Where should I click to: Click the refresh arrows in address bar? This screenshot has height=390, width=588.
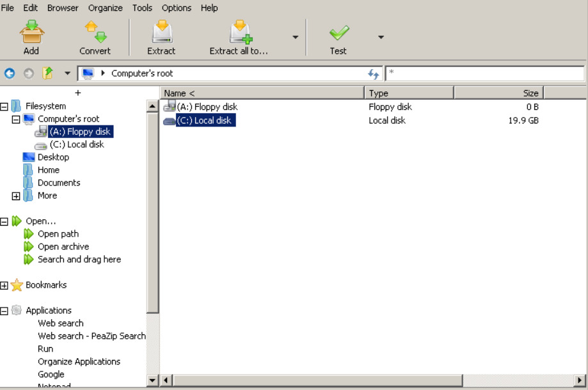pyautogui.click(x=373, y=74)
